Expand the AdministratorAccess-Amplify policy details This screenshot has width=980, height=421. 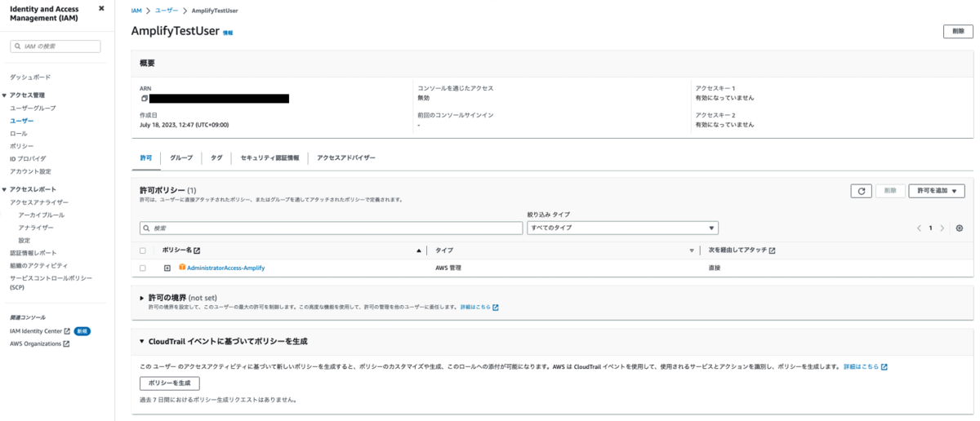[x=167, y=268]
